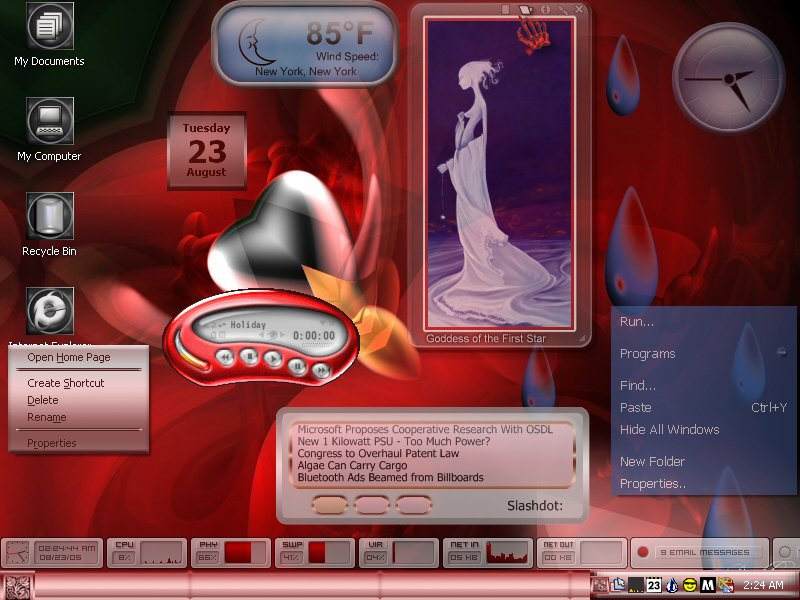Click the Tuesday 23 August calendar widget
This screenshot has height=600, width=800.
[207, 151]
